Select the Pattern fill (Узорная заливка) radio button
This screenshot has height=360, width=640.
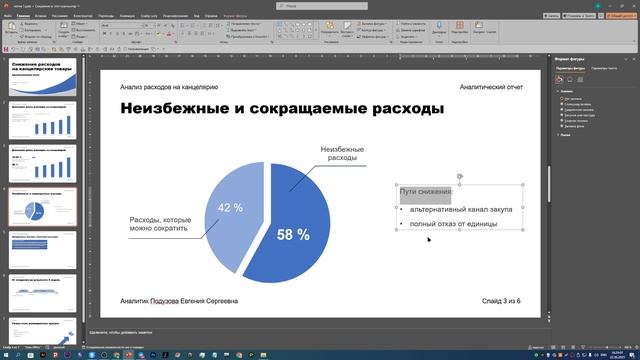pos(562,121)
